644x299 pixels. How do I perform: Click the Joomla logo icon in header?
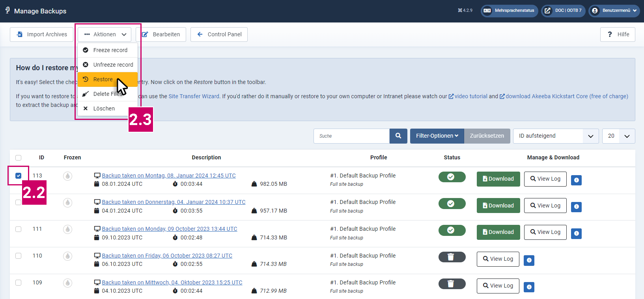[7, 10]
